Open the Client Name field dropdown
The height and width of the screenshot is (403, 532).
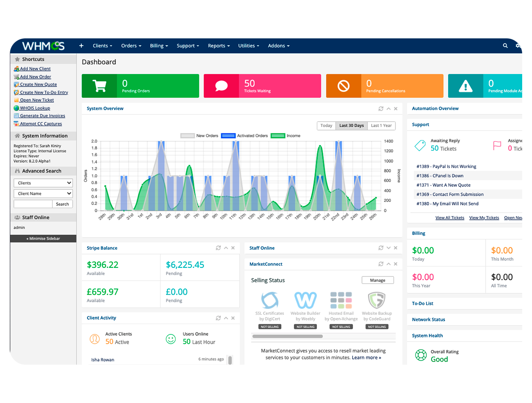click(43, 193)
